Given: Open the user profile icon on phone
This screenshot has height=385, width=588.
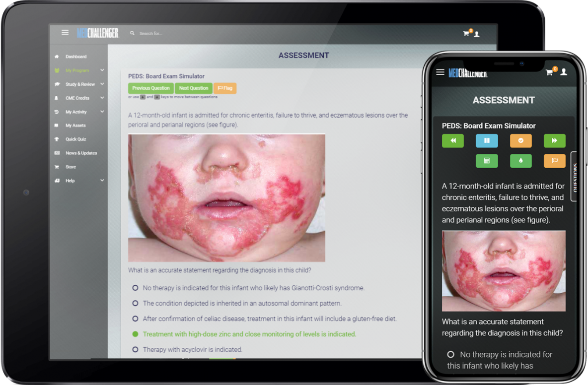Looking at the screenshot, I should (564, 72).
